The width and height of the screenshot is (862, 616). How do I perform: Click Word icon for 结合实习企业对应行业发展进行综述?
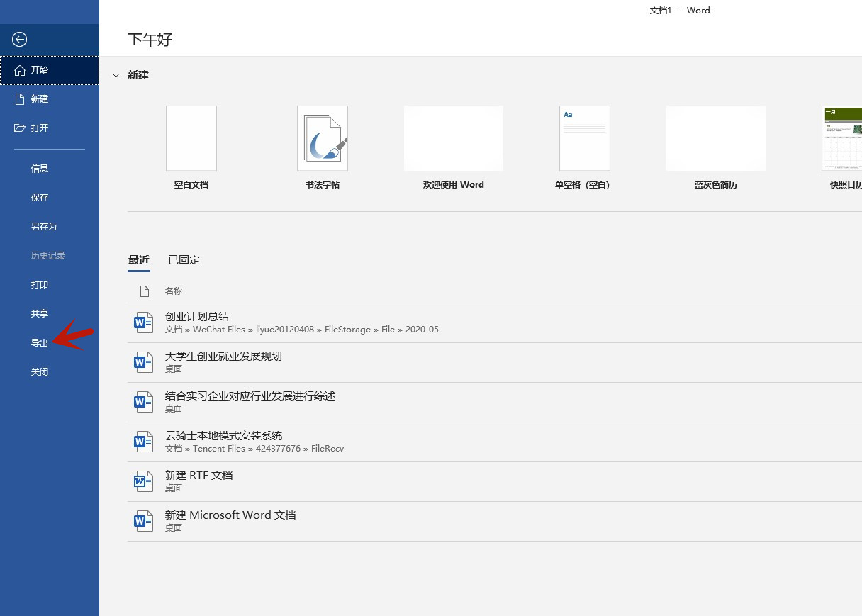tap(143, 403)
